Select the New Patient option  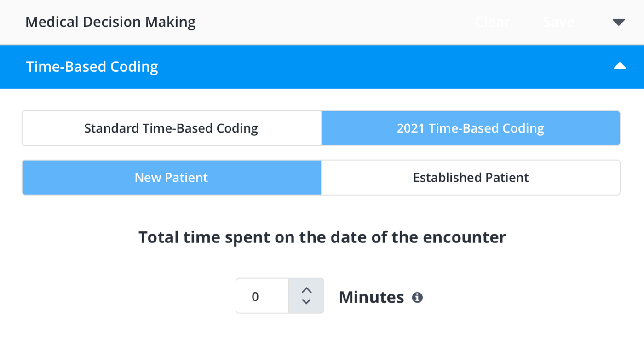tap(171, 178)
